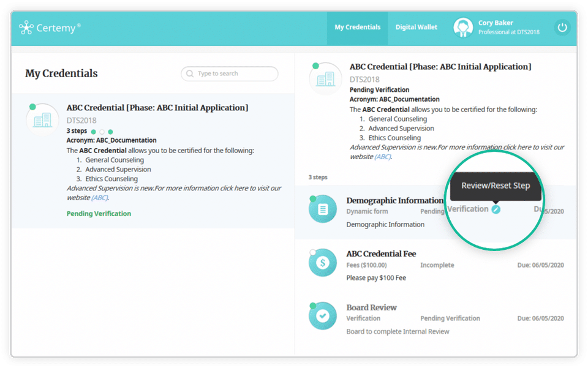Click the Fees ($100.00) label
This screenshot has width=588, height=368.
pyautogui.click(x=366, y=265)
